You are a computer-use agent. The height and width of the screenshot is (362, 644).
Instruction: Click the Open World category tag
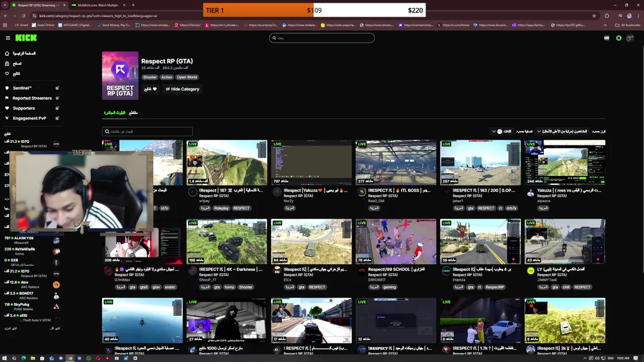point(187,77)
